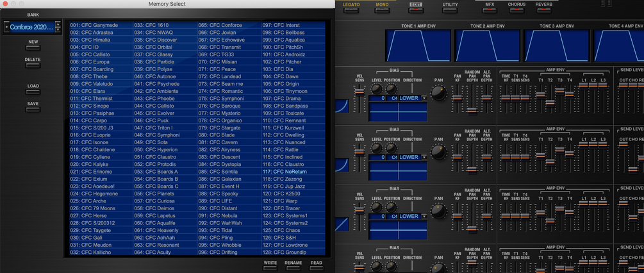The image size is (644, 273).
Task: Select patch 096: CFC Drifting
Action: (229, 252)
